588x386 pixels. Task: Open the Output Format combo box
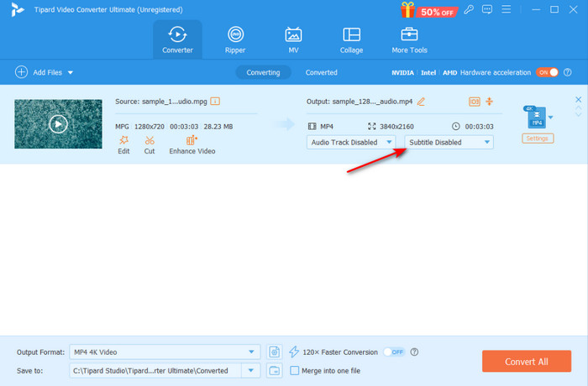[165, 352]
